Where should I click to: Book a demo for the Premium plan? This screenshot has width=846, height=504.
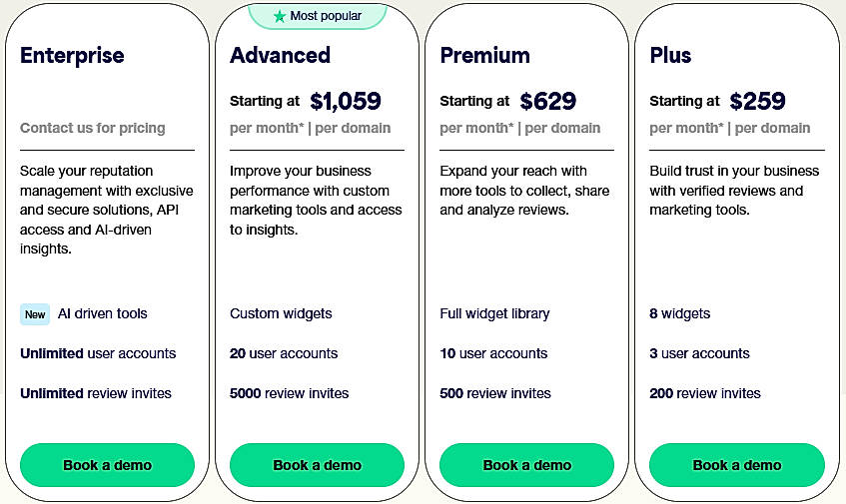pos(526,465)
